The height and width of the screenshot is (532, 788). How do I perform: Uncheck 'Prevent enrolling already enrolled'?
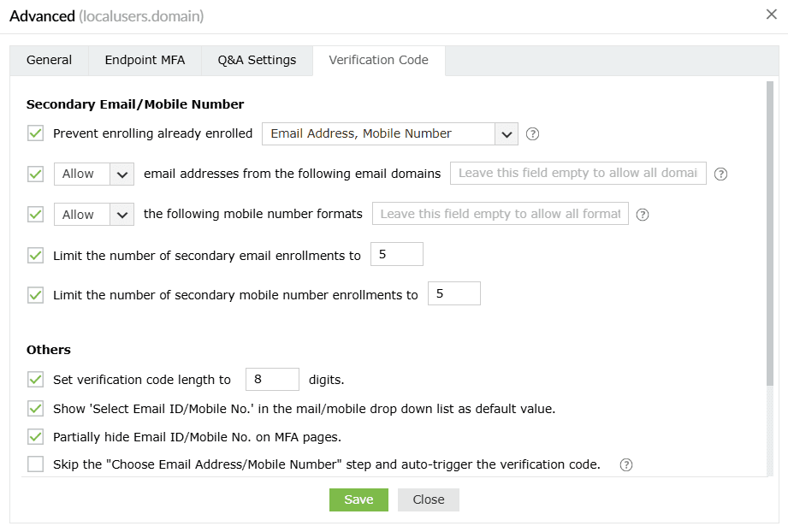click(35, 133)
